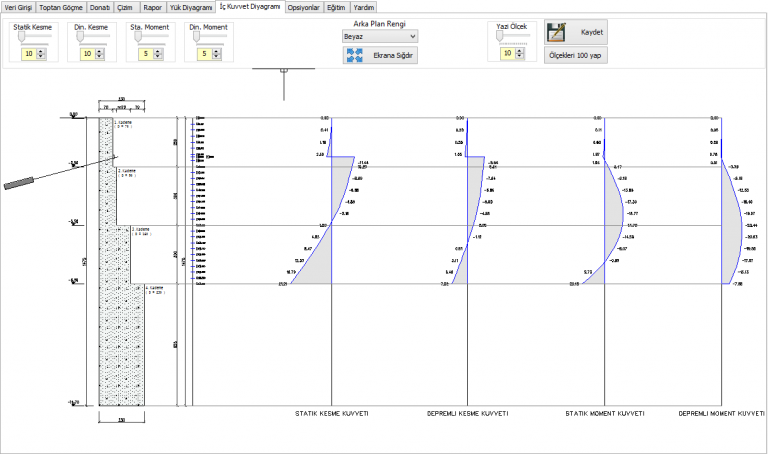
Task: Decrease the Din. Kesme value with the down arrow
Action: (x=100, y=56)
